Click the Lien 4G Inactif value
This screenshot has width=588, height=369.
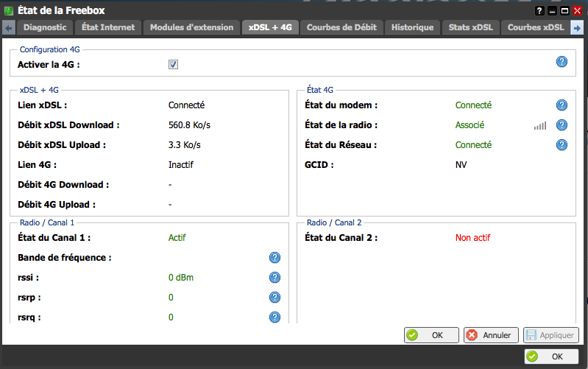[181, 165]
